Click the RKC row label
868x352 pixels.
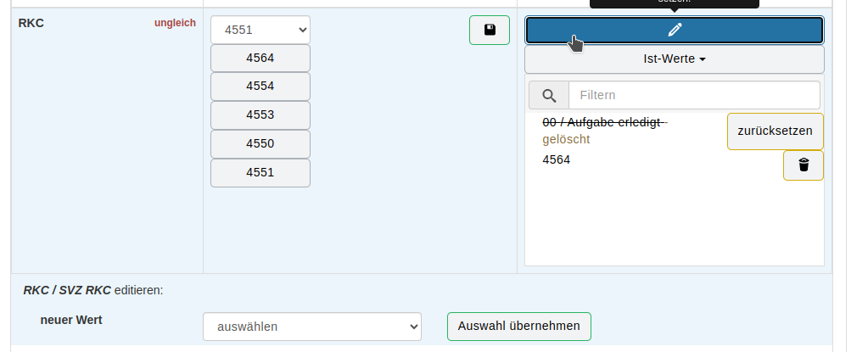tap(31, 23)
